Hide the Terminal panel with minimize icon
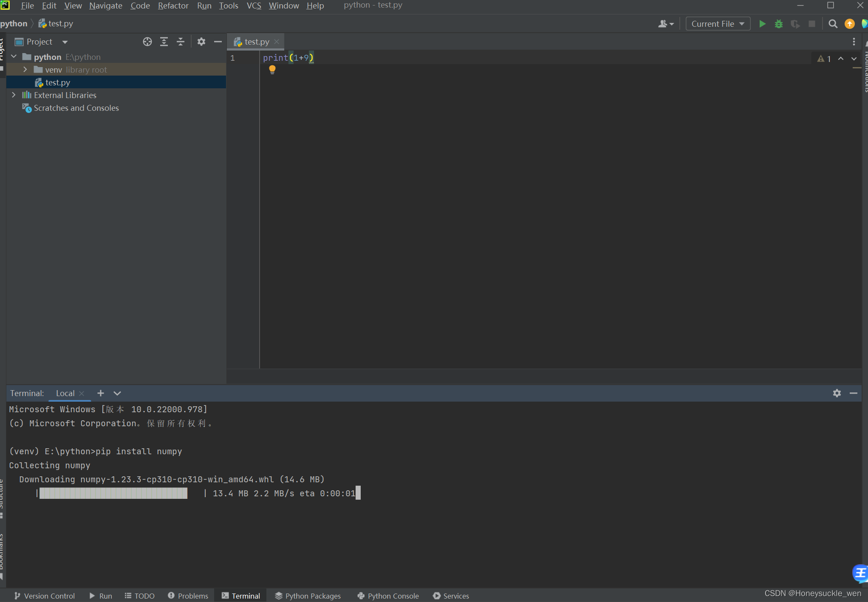Viewport: 868px width, 602px height. pyautogui.click(x=854, y=393)
